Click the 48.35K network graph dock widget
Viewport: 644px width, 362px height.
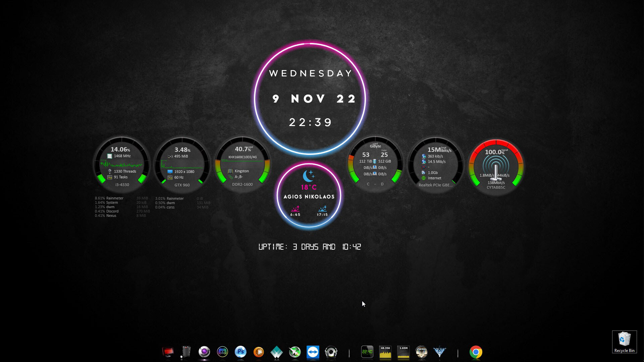[x=385, y=352]
